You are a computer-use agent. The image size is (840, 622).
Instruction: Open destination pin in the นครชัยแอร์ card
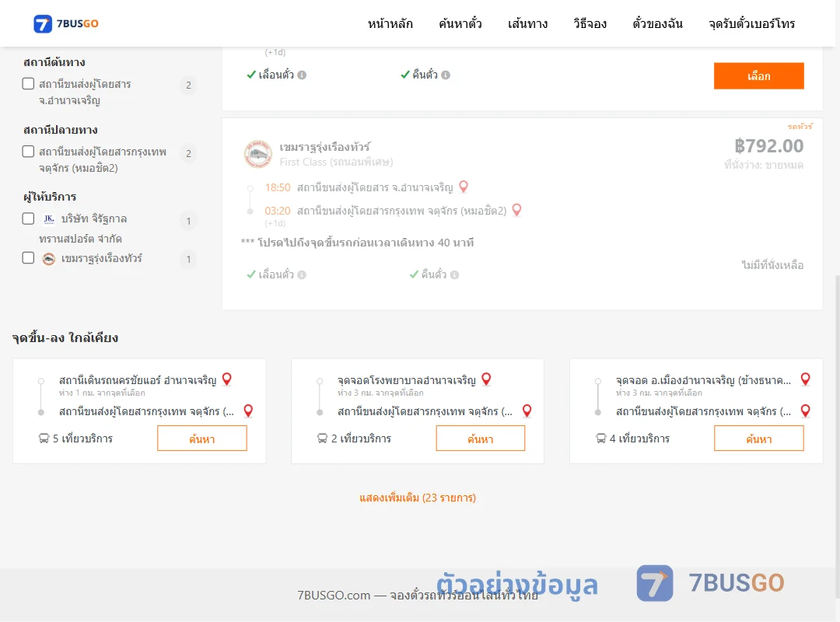(249, 411)
